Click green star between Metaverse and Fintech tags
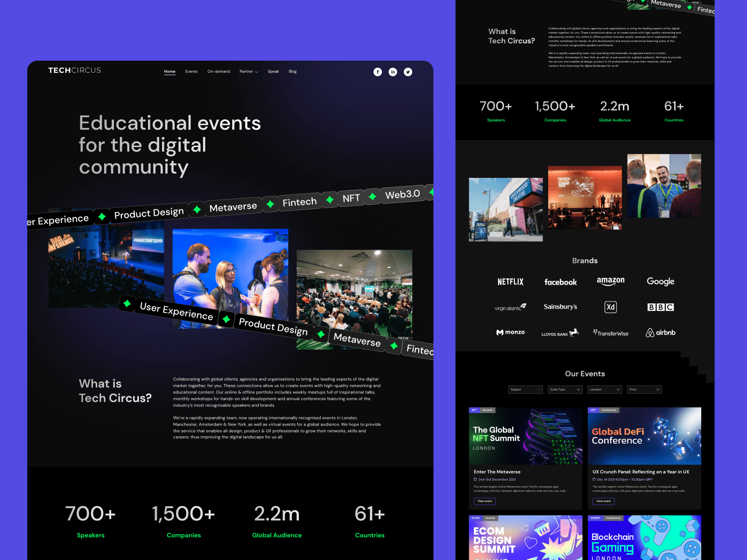 tap(270, 204)
